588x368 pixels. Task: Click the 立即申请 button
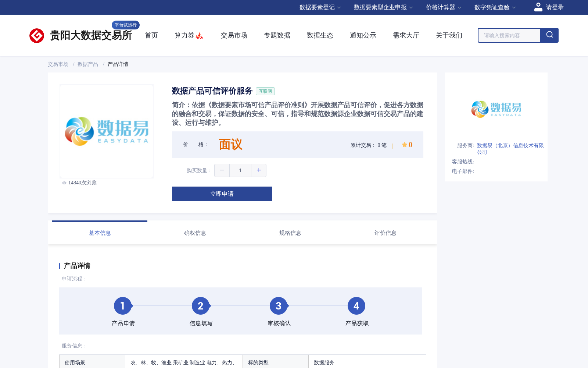(222, 194)
